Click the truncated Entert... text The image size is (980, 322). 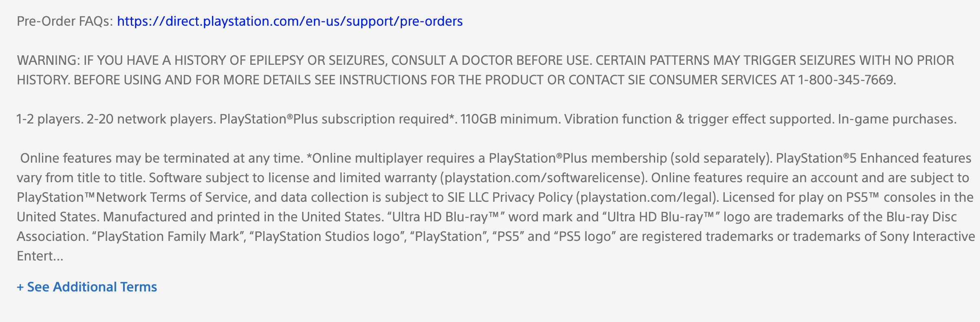40,256
